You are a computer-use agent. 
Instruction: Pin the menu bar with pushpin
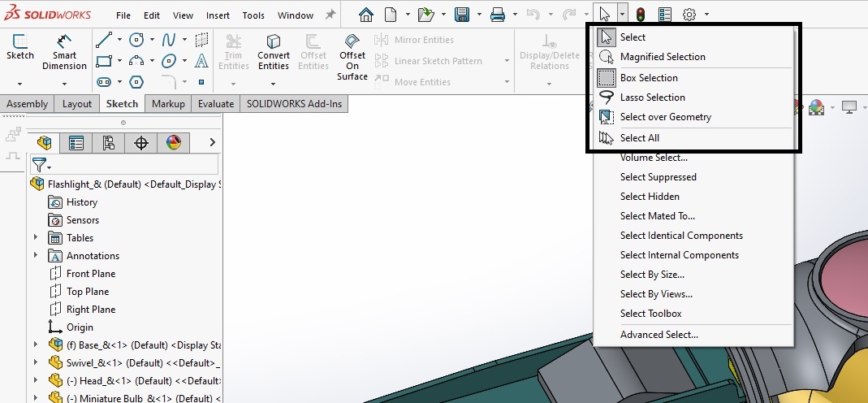tap(330, 15)
